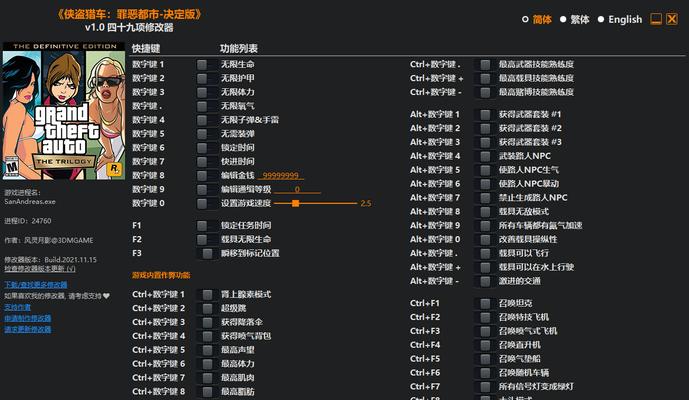The image size is (689, 400).
Task: Toggle 获得降落伞 option
Action: 207,322
